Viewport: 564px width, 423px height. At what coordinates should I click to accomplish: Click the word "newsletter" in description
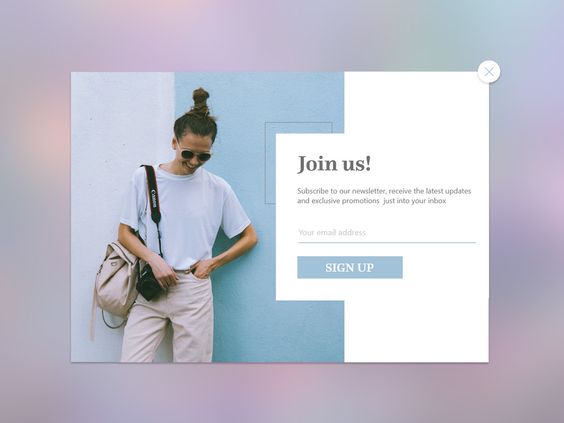369,191
